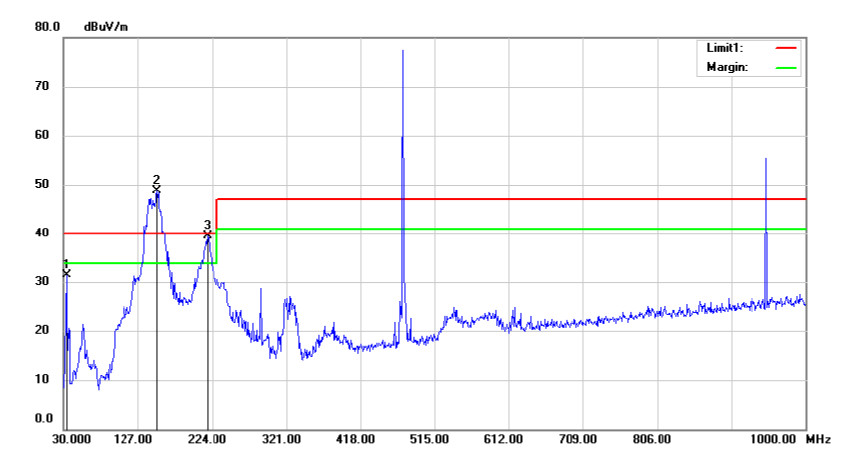Viewport: 841px width, 461px height.
Task: Click the 70 y-axis tick label
Action: click(x=42, y=86)
